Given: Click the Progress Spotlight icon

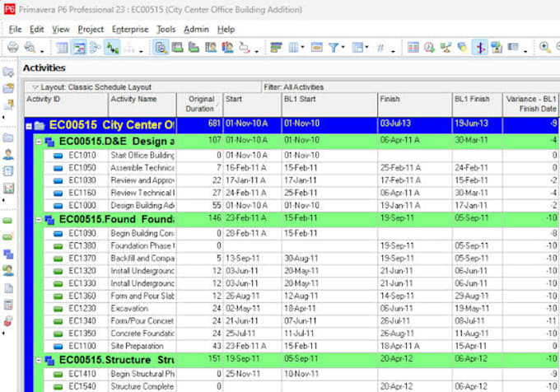Looking at the screenshot, I should point(463,48).
